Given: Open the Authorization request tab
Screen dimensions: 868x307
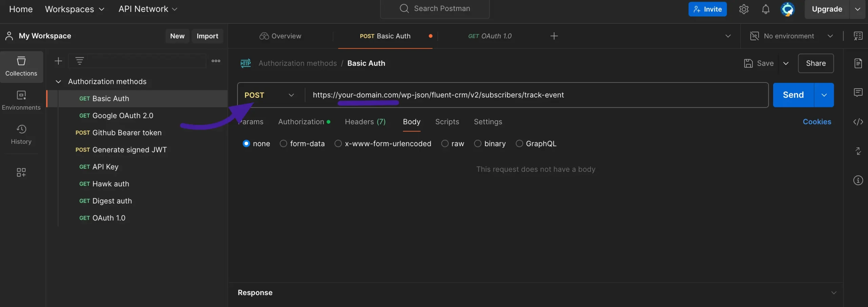Looking at the screenshot, I should 304,122.
